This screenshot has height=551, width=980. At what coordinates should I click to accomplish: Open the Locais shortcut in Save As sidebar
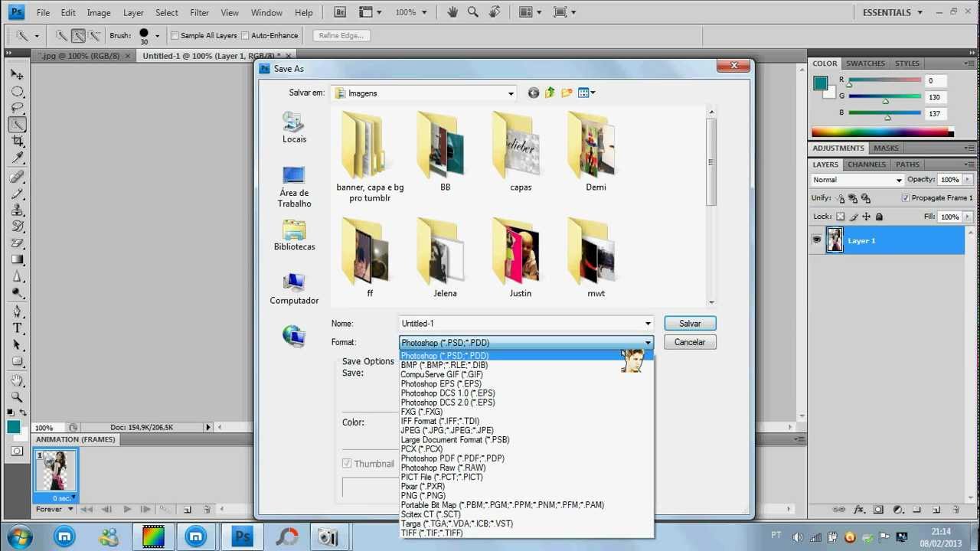point(294,127)
